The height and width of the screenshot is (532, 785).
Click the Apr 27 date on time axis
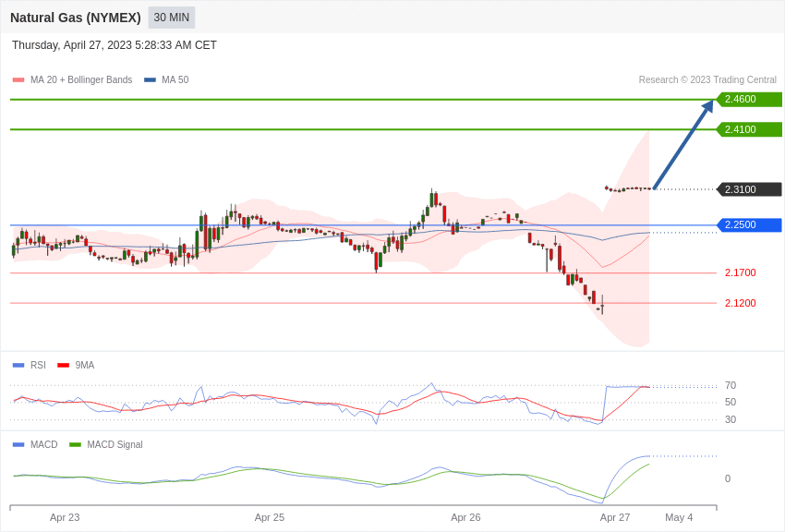[615, 517]
